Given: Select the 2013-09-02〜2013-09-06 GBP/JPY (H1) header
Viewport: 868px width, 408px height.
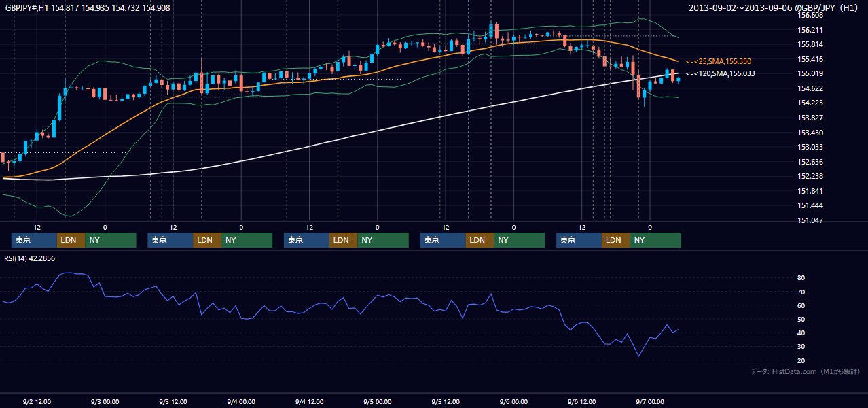Looking at the screenshot, I should (774, 8).
